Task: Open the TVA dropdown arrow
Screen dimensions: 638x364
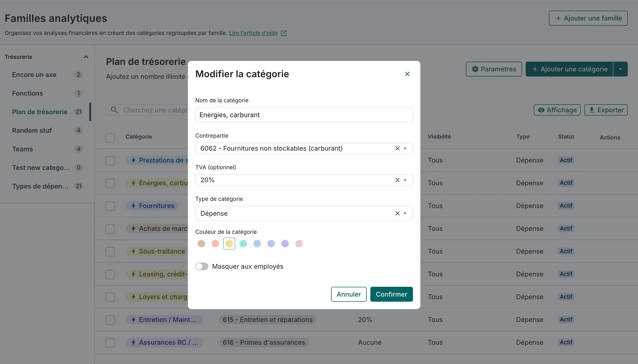Action: tap(405, 180)
